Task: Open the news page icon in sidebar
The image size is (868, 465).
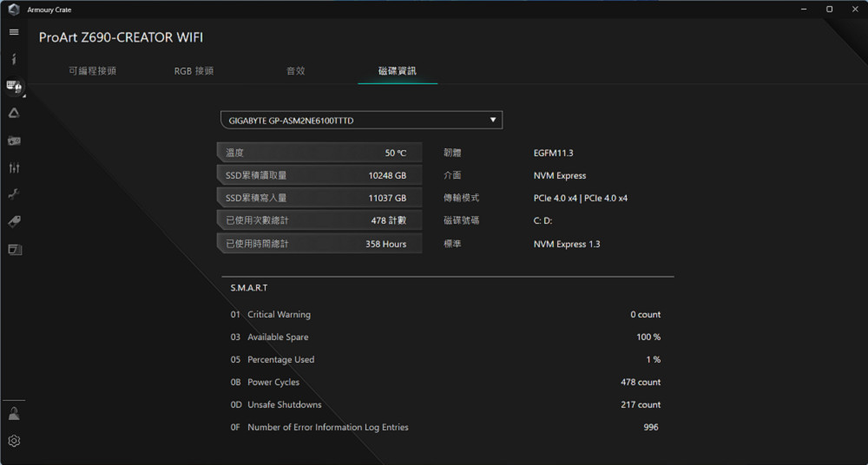Action: [15, 249]
